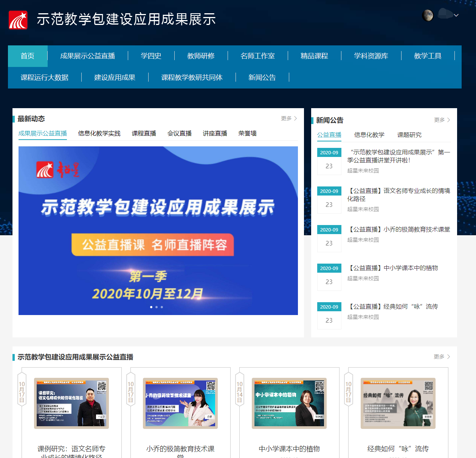Click title 课例研究：语文名师专业成长
The image size is (476, 458).
71,452
